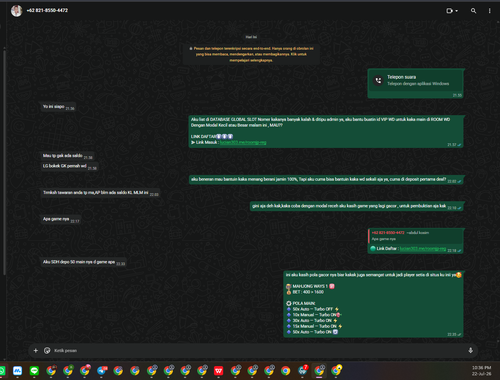
Task: Open the blue M app in the taskbar
Action: (x=17, y=370)
